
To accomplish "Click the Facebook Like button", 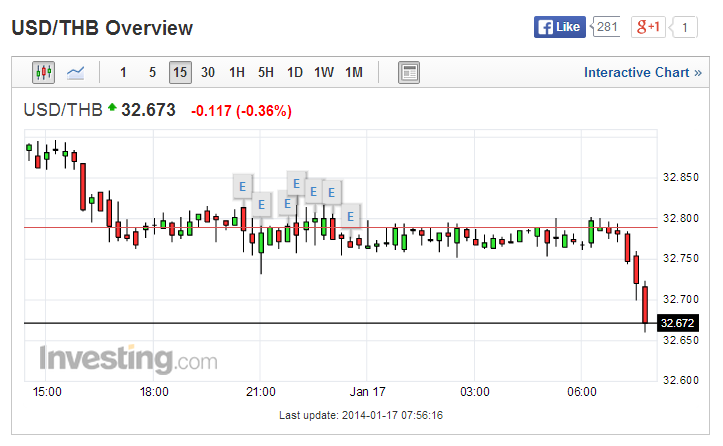I will click(560, 27).
